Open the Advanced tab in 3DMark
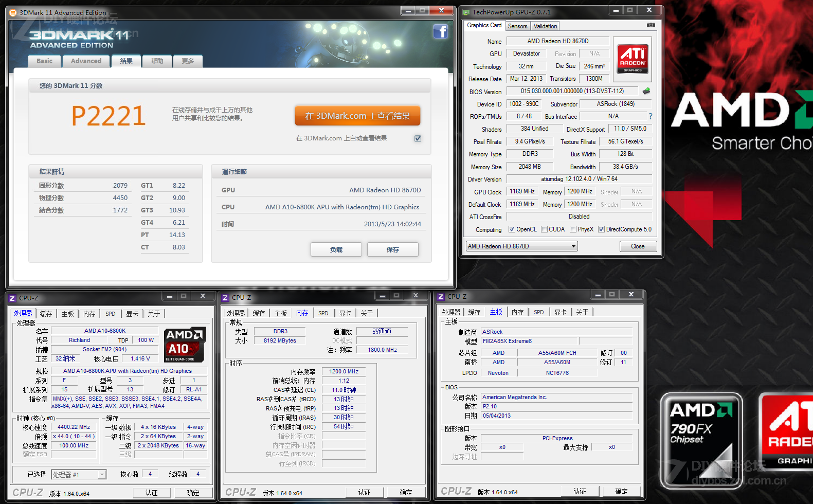 point(86,61)
